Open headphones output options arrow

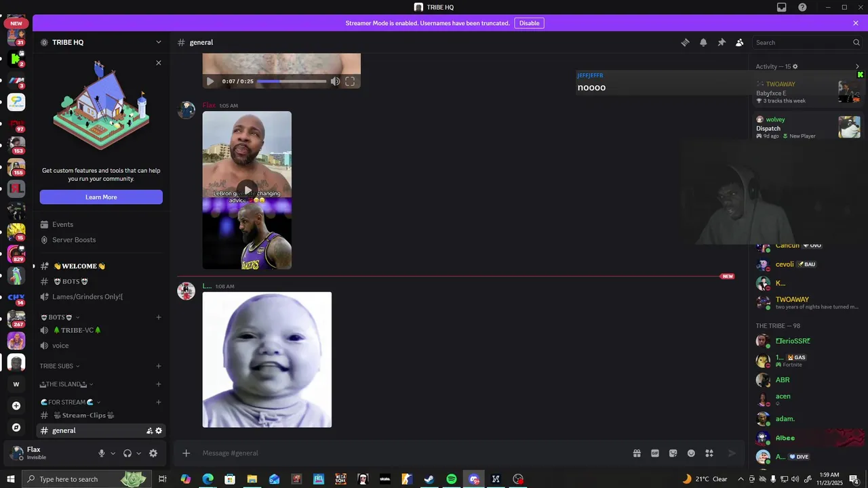[138, 453]
